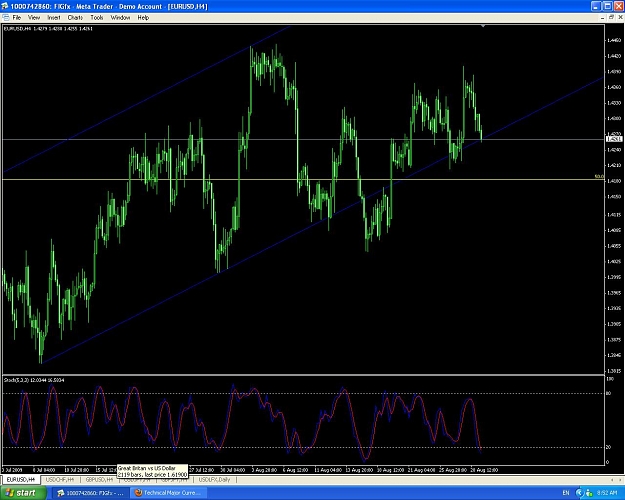Click the Great Britain vs US Dollar tooltip
The width and height of the screenshot is (625, 500).
point(152,471)
